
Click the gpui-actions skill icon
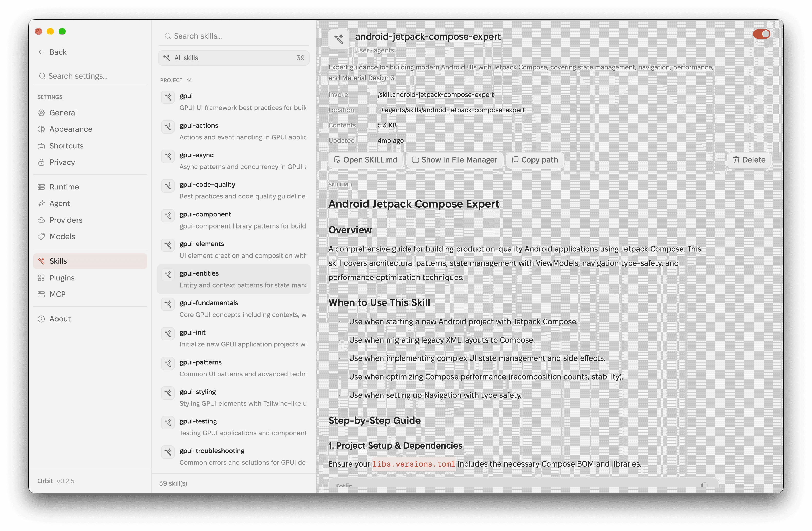(x=168, y=127)
